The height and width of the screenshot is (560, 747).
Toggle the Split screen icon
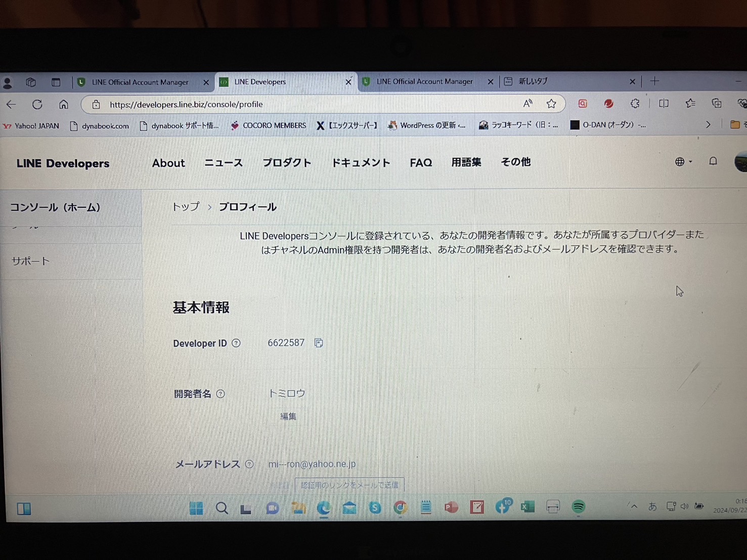(x=664, y=104)
